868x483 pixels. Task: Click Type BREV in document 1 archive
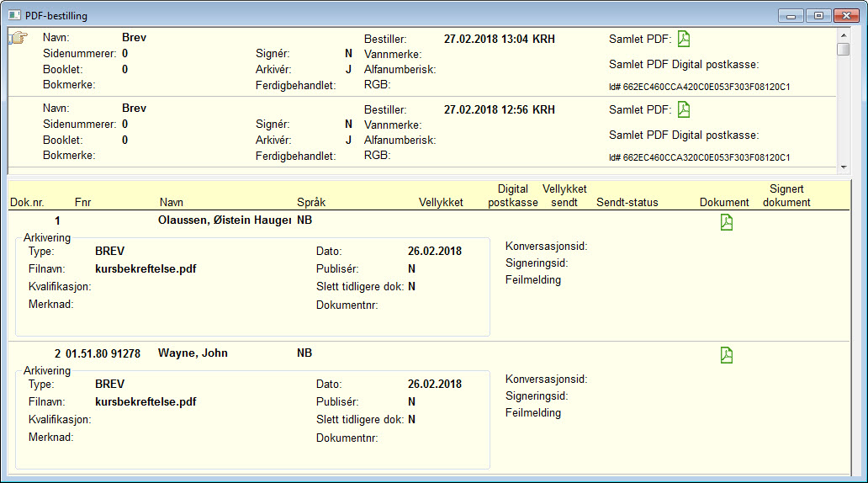pos(109,251)
